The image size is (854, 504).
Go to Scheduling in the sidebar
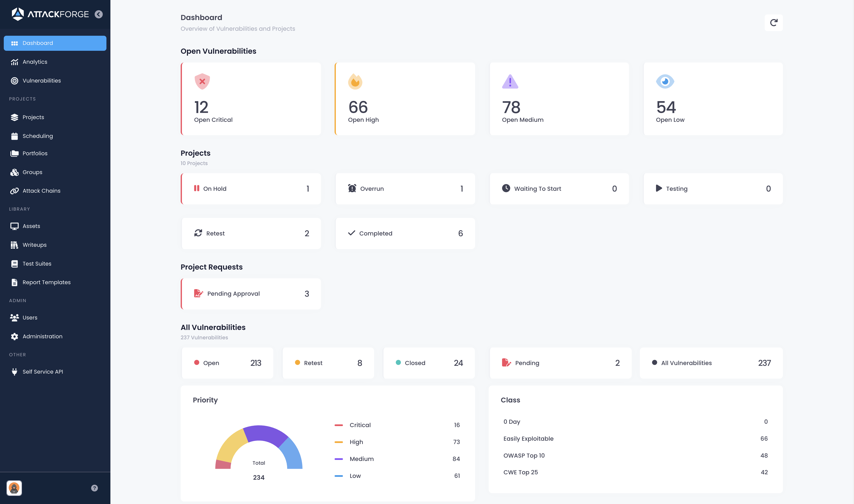coord(37,136)
